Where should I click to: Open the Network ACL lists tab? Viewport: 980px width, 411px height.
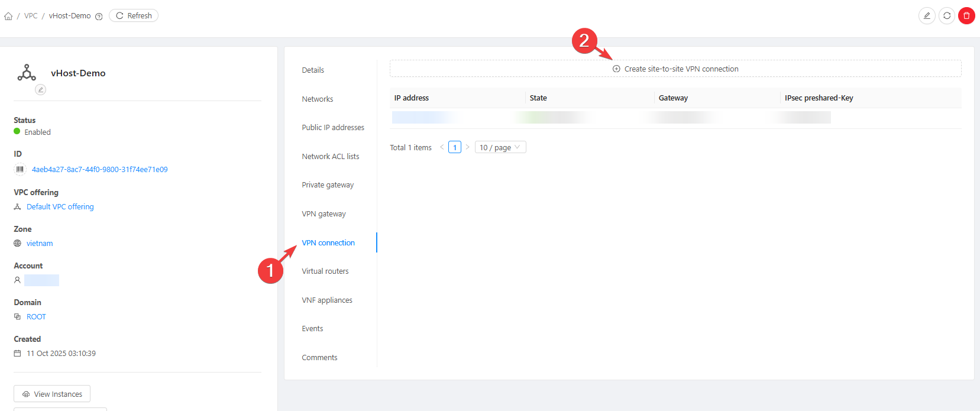tap(330, 157)
